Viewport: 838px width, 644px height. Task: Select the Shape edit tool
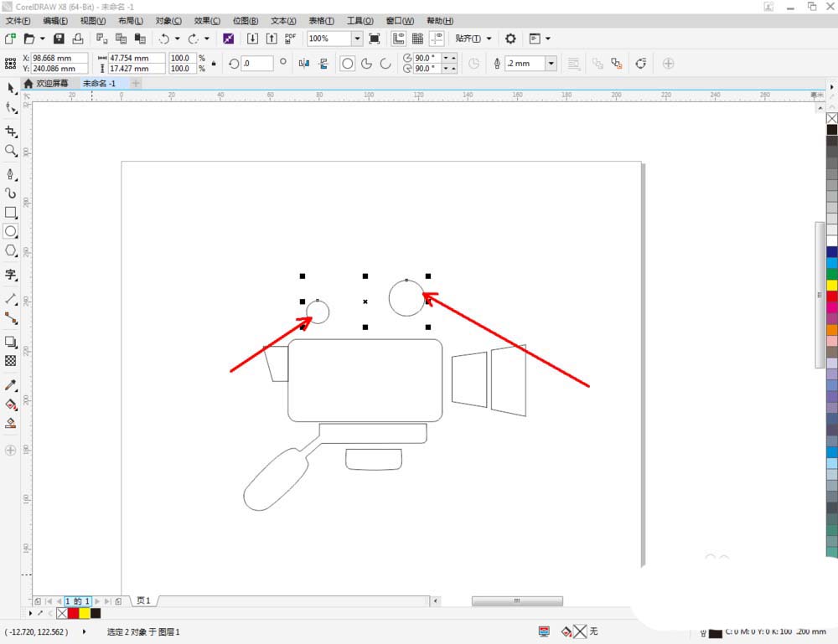(x=11, y=108)
